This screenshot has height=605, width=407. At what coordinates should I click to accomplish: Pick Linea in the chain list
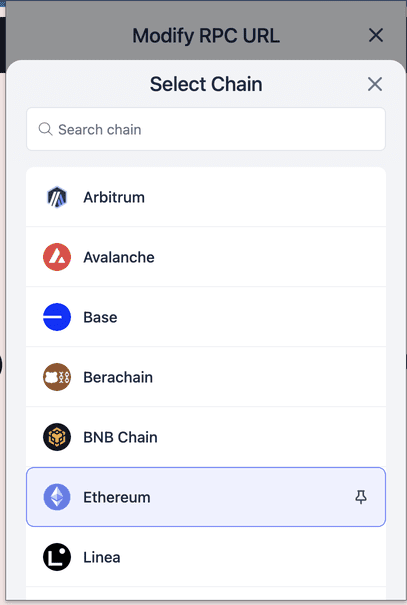coord(102,557)
